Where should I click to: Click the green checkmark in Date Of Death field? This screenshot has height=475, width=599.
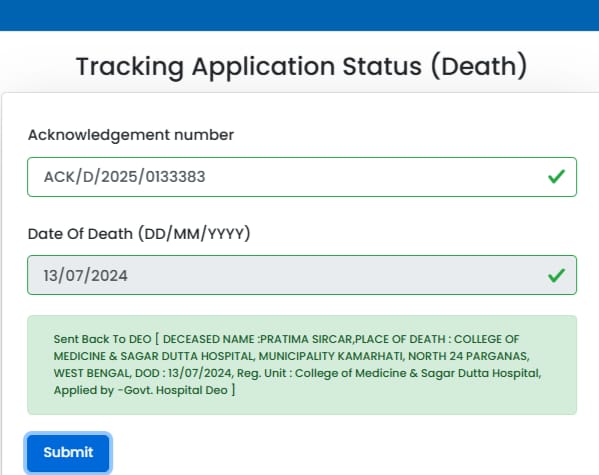click(556, 276)
